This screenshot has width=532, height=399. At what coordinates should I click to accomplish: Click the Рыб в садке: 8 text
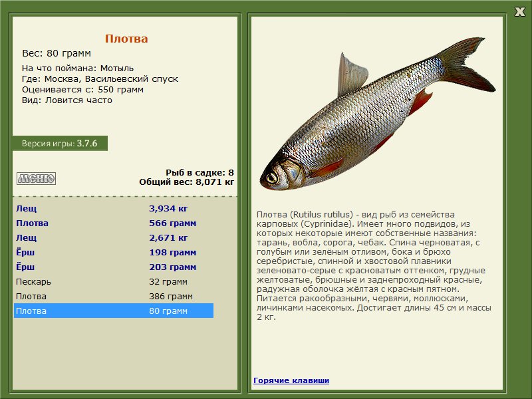(x=200, y=172)
